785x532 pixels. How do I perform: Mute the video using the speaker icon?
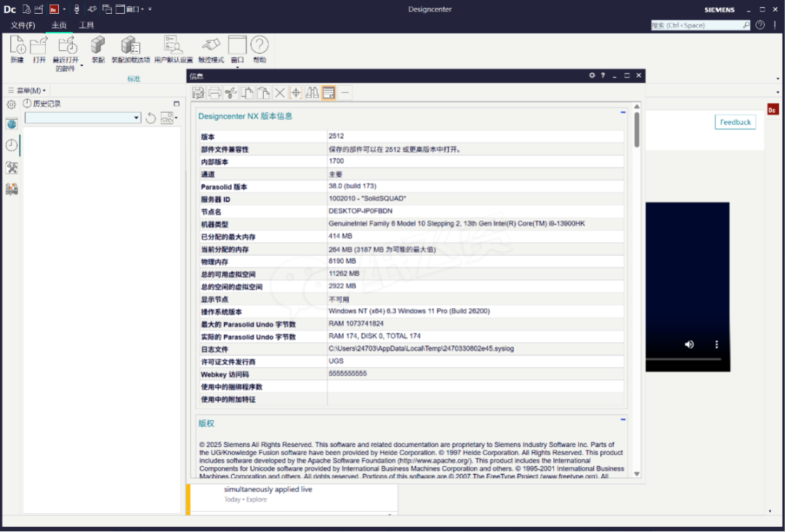(x=689, y=344)
